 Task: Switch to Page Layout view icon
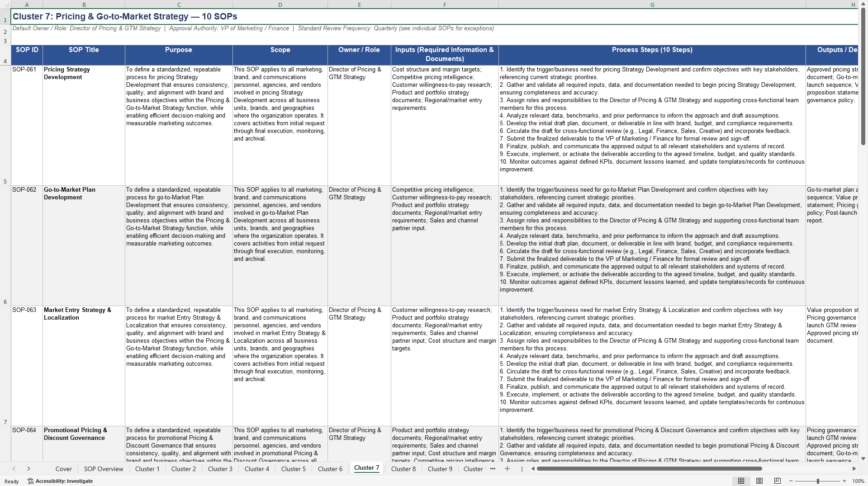point(759,481)
